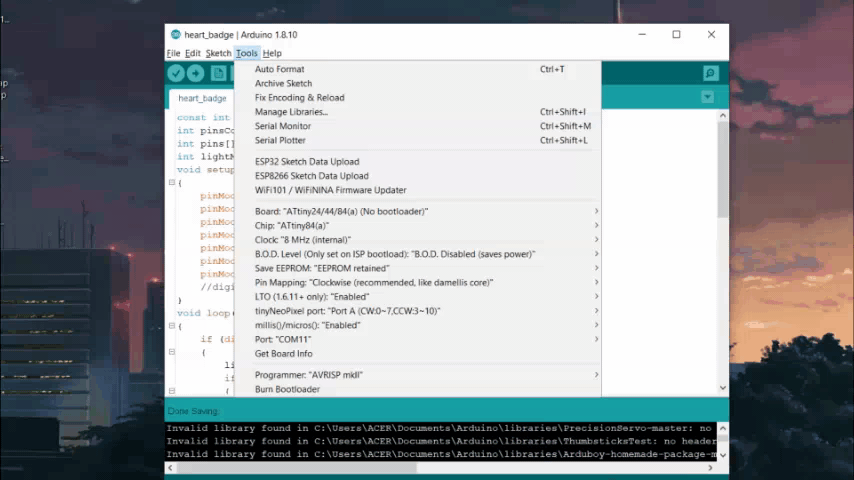Image resolution: width=854 pixels, height=480 pixels.
Task: Choose ESP8266 Sketch Data Upload
Action: tap(417, 176)
